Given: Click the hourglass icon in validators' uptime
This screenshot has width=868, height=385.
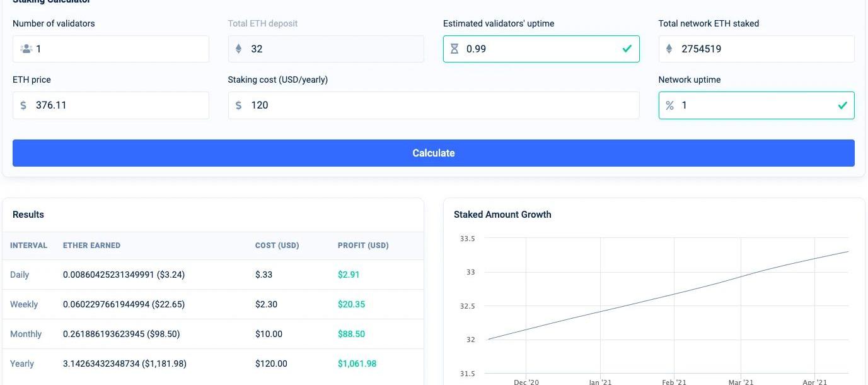Looking at the screenshot, I should click(454, 49).
